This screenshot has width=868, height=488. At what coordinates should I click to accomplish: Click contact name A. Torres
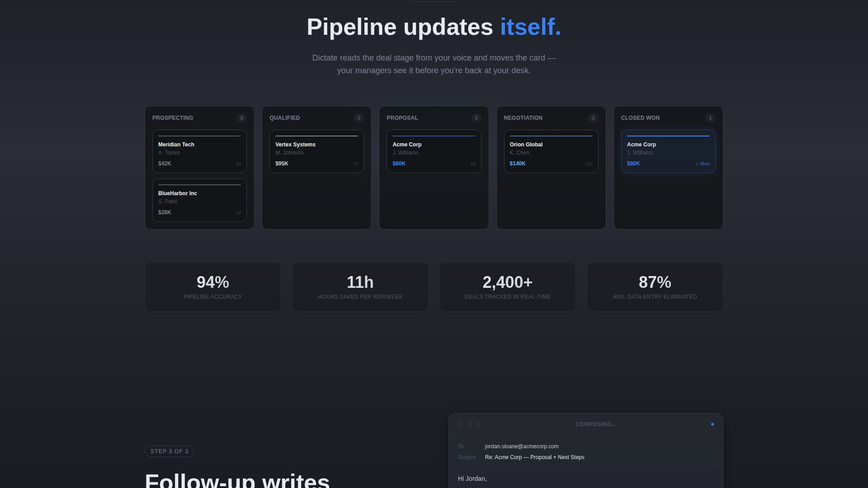tap(169, 153)
